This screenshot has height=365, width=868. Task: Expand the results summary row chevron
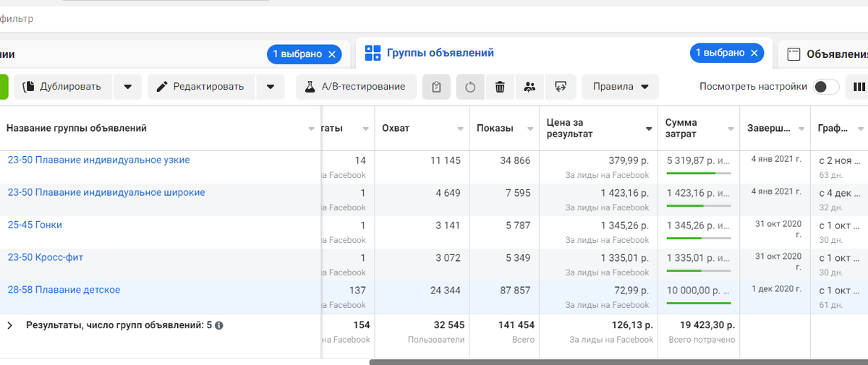coord(9,325)
